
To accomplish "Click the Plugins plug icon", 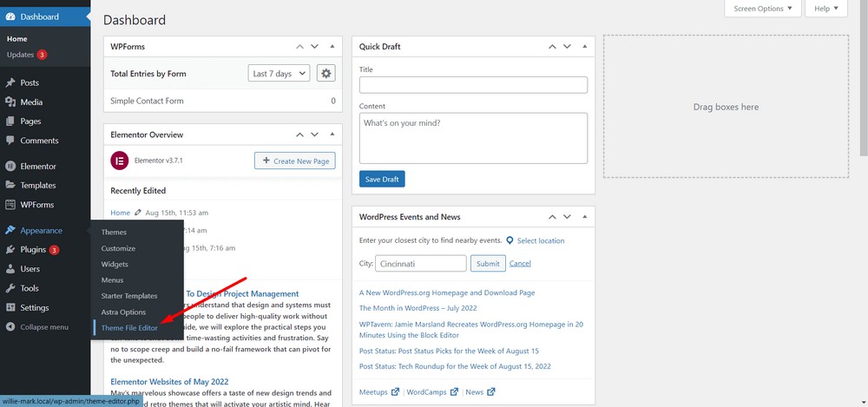I will pos(10,250).
